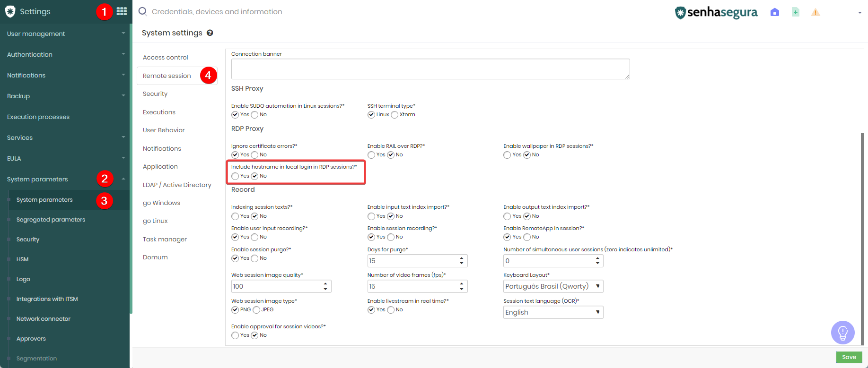Click the simultaneous user sessions spinner arrows
The height and width of the screenshot is (368, 868).
coord(597,261)
